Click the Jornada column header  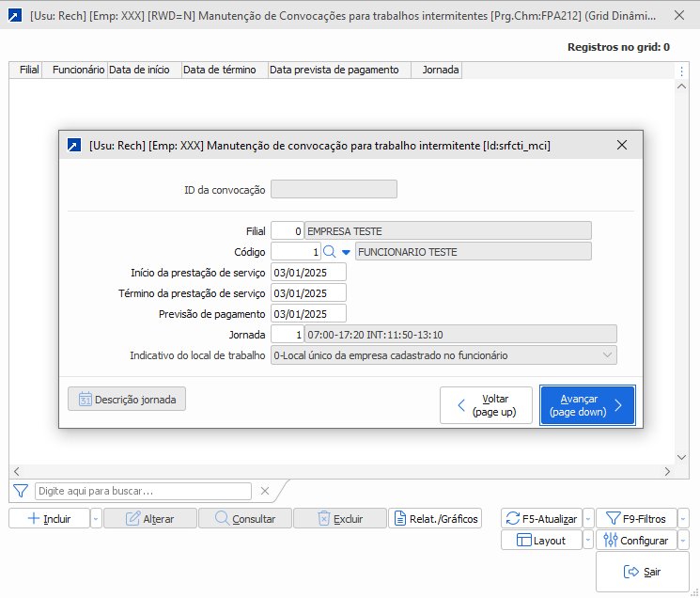point(437,70)
